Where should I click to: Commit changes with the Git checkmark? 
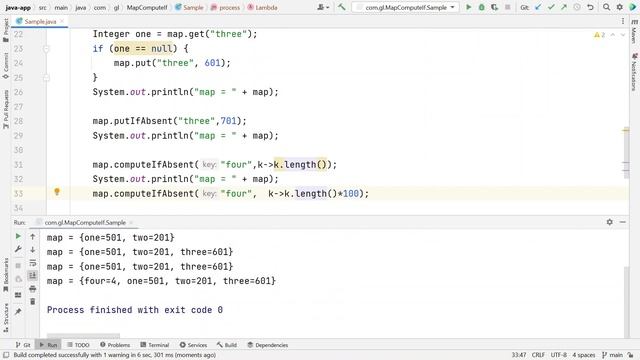click(x=551, y=7)
